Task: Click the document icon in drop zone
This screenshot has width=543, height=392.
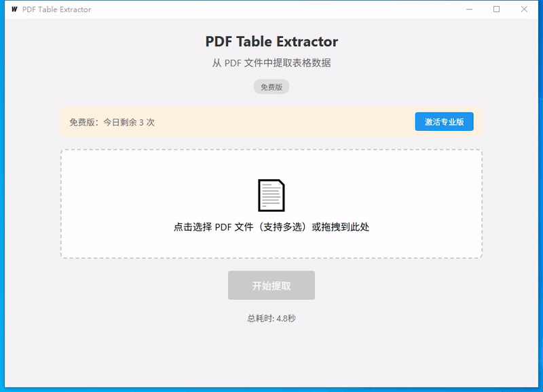Action: click(271, 195)
